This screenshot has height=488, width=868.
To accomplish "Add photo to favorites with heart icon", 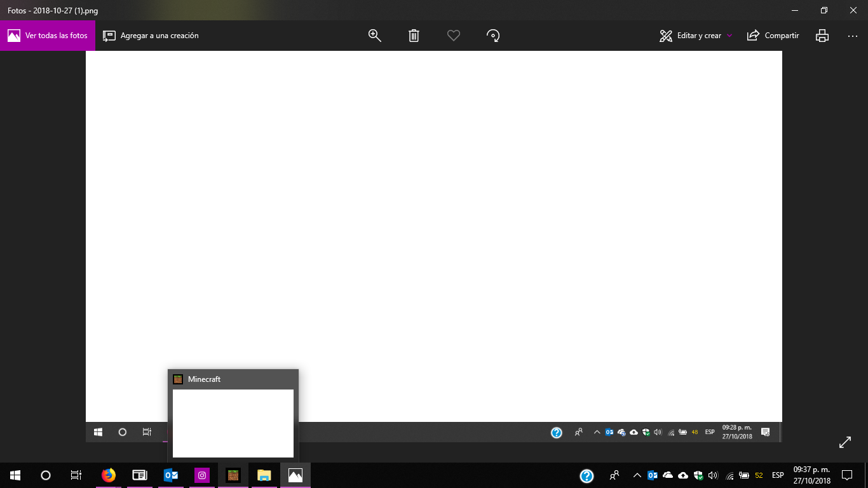I will tap(453, 36).
